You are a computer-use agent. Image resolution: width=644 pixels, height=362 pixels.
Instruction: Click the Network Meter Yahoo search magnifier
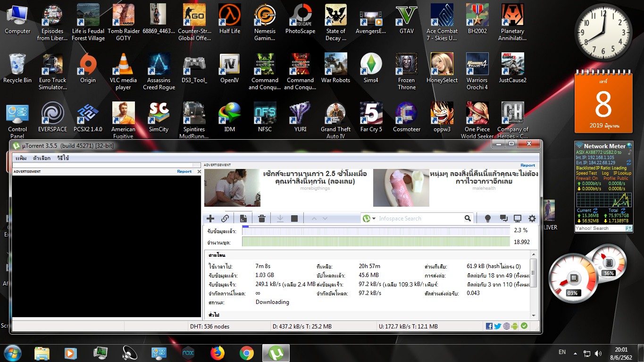(x=628, y=228)
